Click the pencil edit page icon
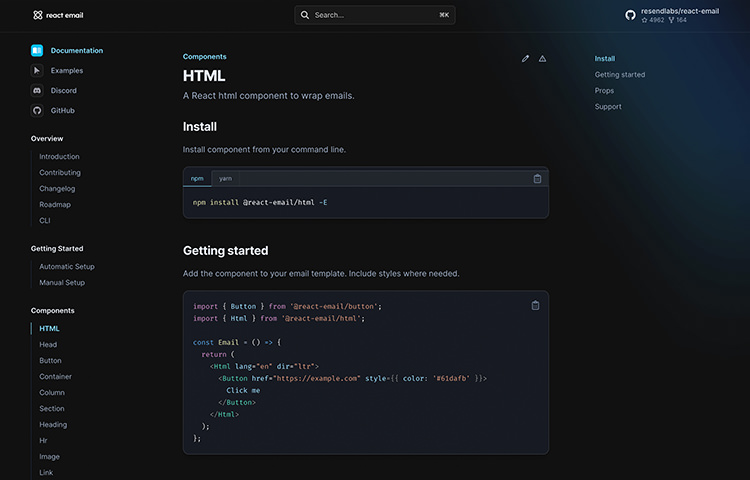This screenshot has height=480, width=750. [525, 58]
